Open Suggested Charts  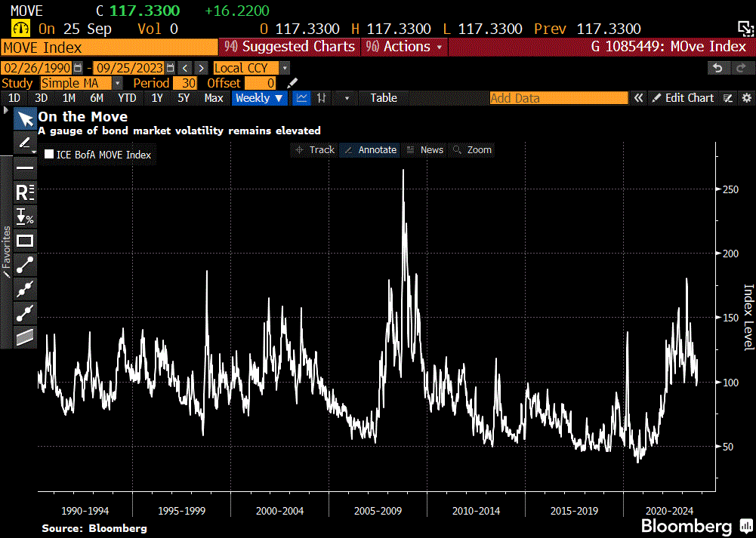point(290,47)
